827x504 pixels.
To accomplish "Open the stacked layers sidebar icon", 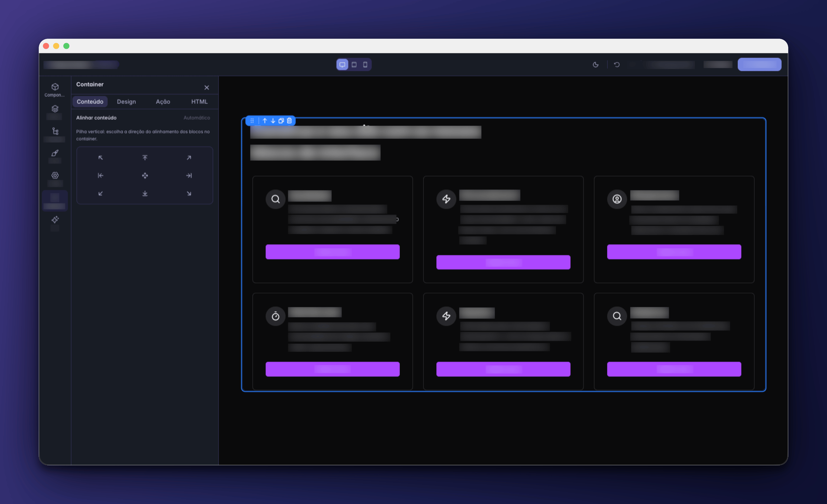I will point(55,109).
